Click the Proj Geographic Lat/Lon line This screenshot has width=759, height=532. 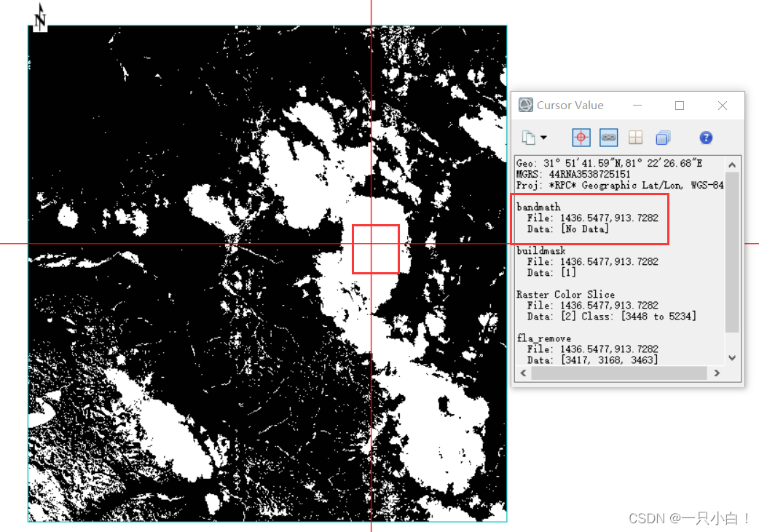620,186
